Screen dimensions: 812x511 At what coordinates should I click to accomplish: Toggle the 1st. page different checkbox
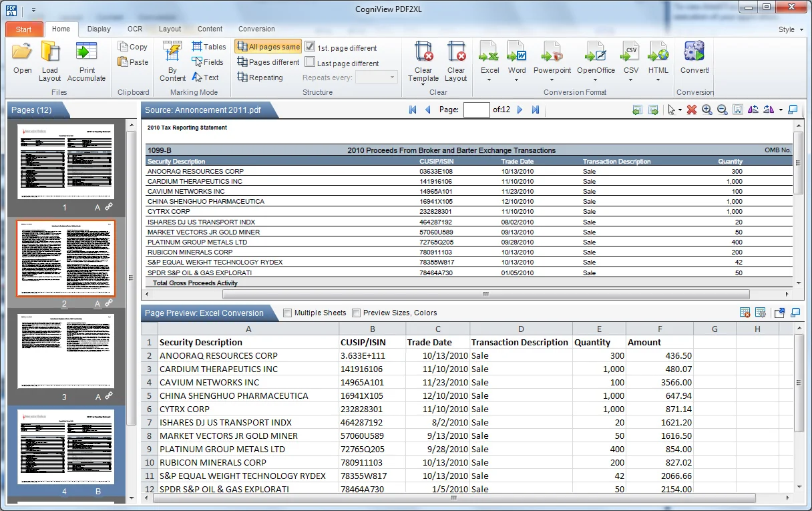(310, 47)
